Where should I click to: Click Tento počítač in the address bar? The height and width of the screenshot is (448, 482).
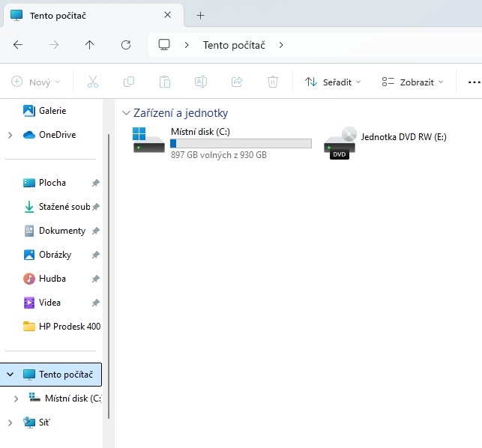234,45
